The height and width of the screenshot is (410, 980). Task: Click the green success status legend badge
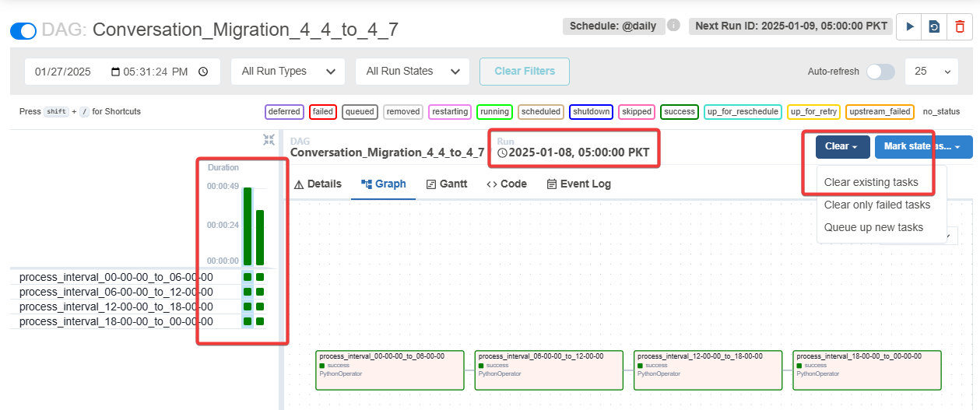pyautogui.click(x=680, y=112)
